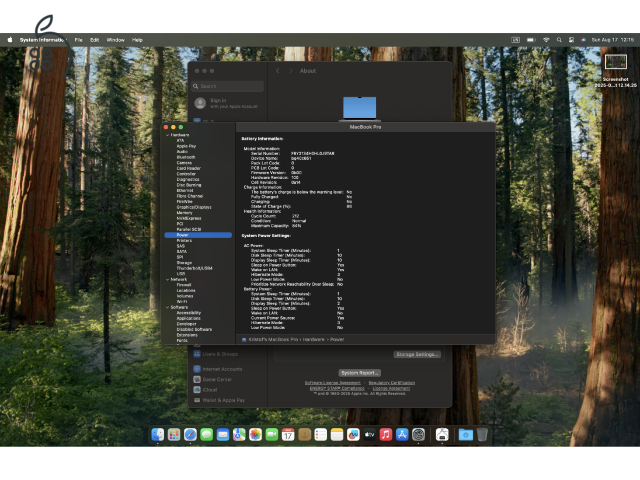Select Wi-Fi under Network
This screenshot has height=480, width=640.
click(182, 302)
